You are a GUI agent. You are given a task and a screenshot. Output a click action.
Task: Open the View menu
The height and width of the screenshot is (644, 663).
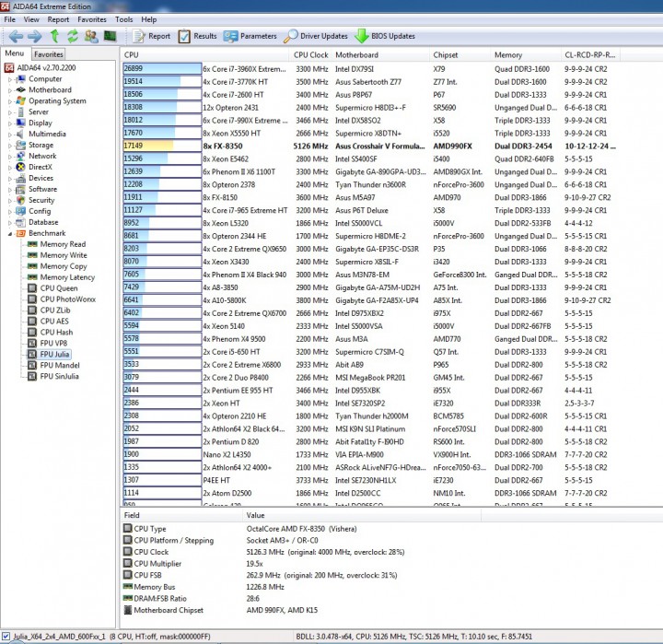pos(31,19)
